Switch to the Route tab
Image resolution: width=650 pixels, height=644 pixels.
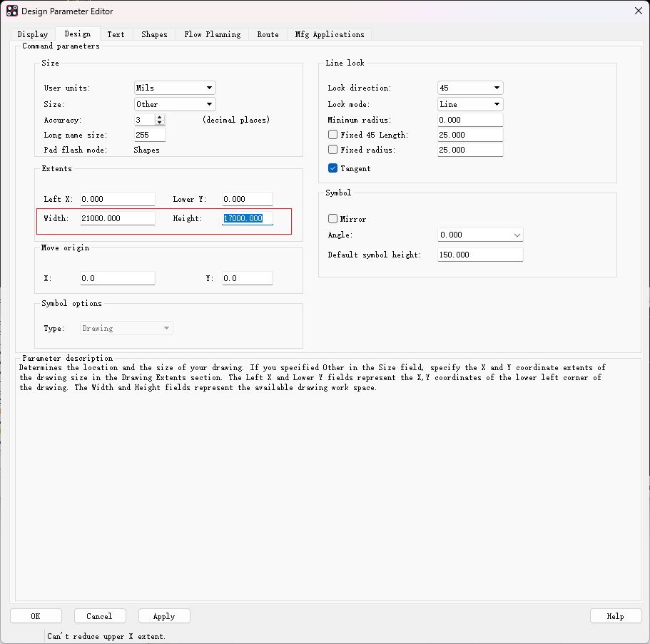(268, 34)
